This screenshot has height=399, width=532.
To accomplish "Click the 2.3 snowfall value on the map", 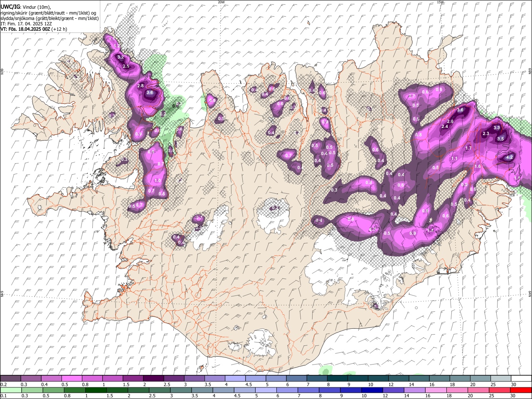I will pyautogui.click(x=486, y=134).
